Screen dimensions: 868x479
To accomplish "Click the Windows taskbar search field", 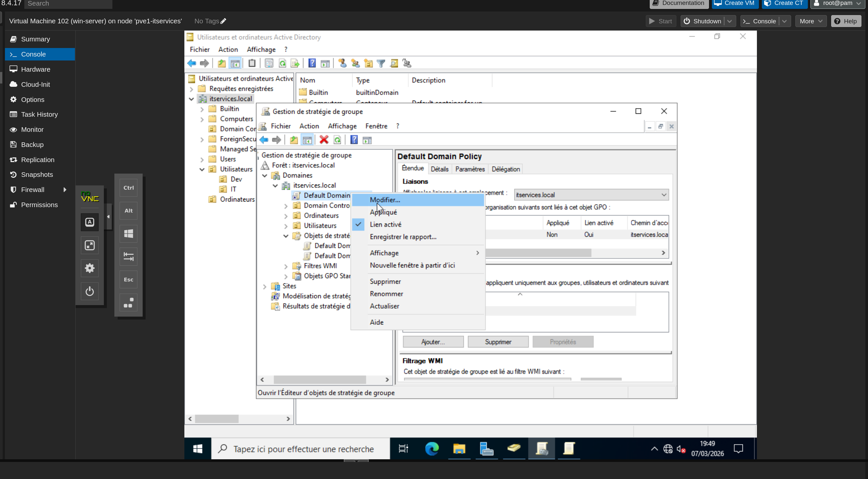I will click(303, 449).
